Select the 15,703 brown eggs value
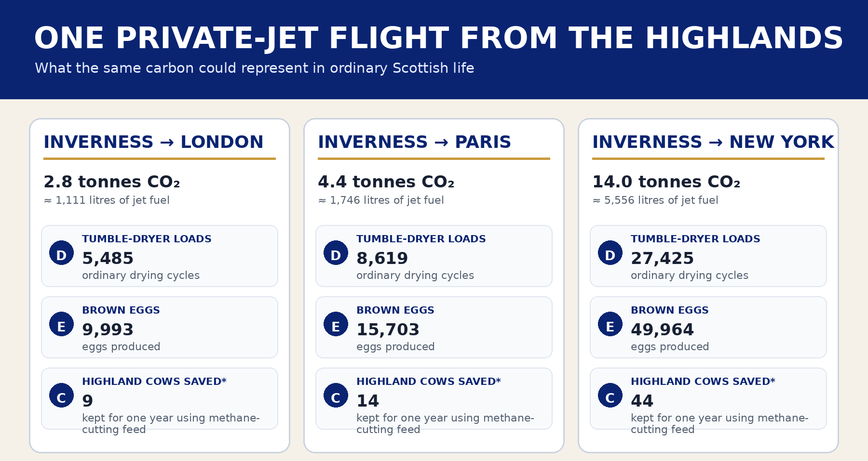Screen dimensions: 868x461 (388, 330)
